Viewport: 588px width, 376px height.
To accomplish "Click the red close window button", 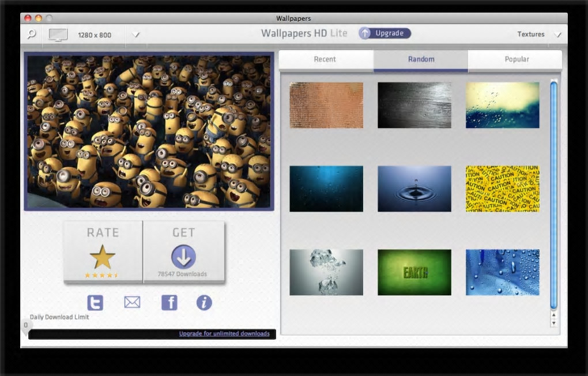I will click(x=28, y=18).
